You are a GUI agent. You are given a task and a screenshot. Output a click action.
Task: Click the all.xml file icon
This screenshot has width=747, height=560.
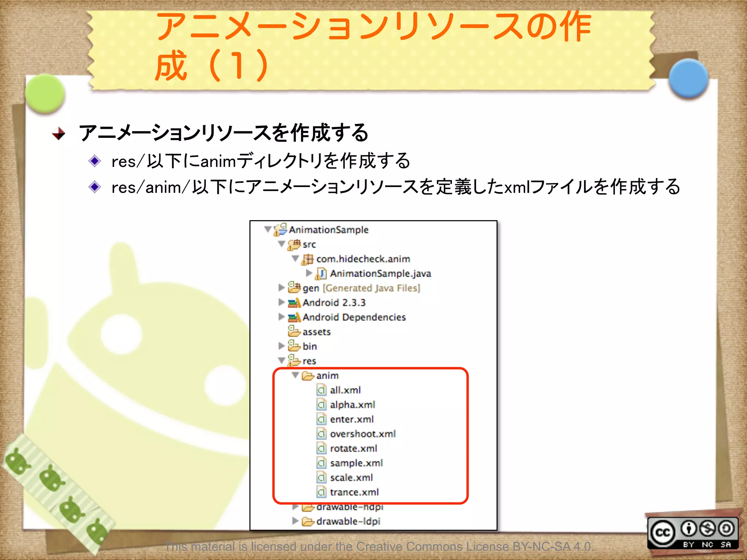[321, 390]
